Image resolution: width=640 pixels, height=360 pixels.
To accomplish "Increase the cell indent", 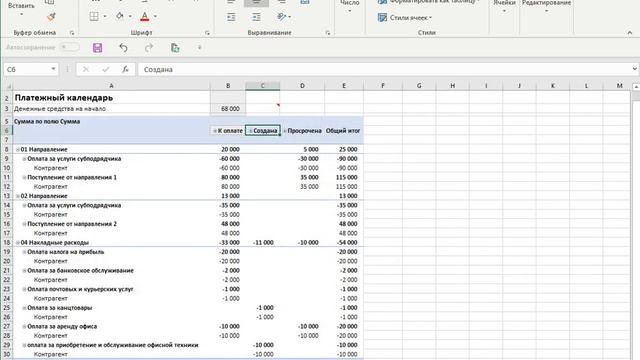I will [256, 17].
